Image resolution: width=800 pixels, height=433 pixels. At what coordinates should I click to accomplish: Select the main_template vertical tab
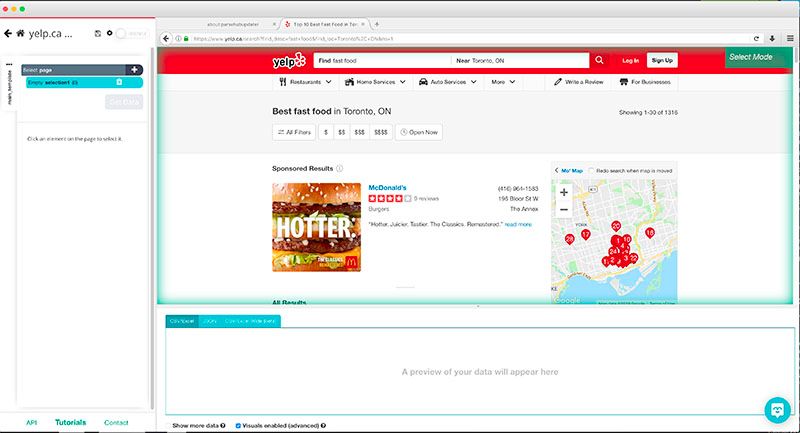[x=9, y=88]
